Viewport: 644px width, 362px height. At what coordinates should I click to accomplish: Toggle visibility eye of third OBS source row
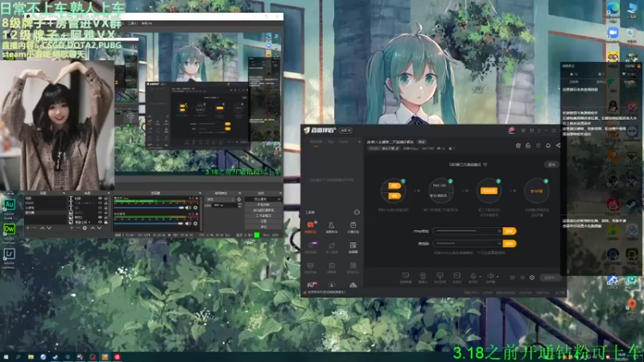pyautogui.click(x=100, y=208)
